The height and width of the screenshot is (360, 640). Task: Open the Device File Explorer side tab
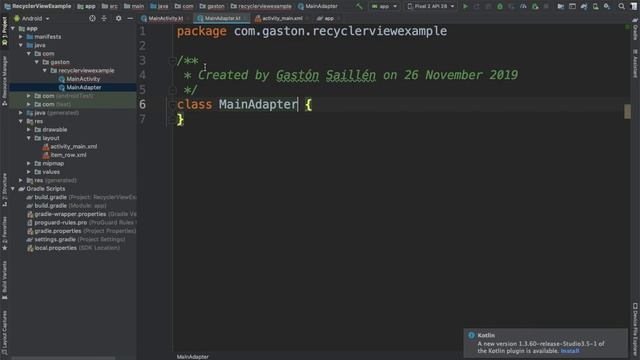(x=635, y=329)
